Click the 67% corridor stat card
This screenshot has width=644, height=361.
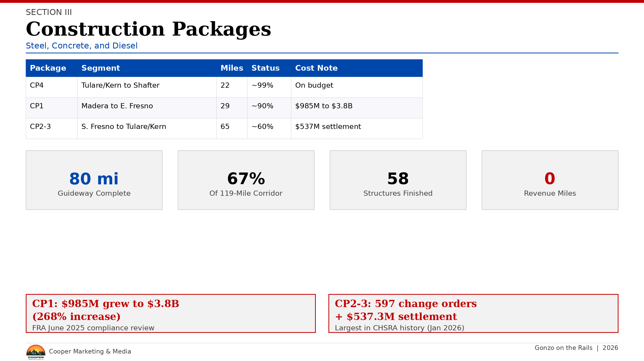[x=246, y=180]
